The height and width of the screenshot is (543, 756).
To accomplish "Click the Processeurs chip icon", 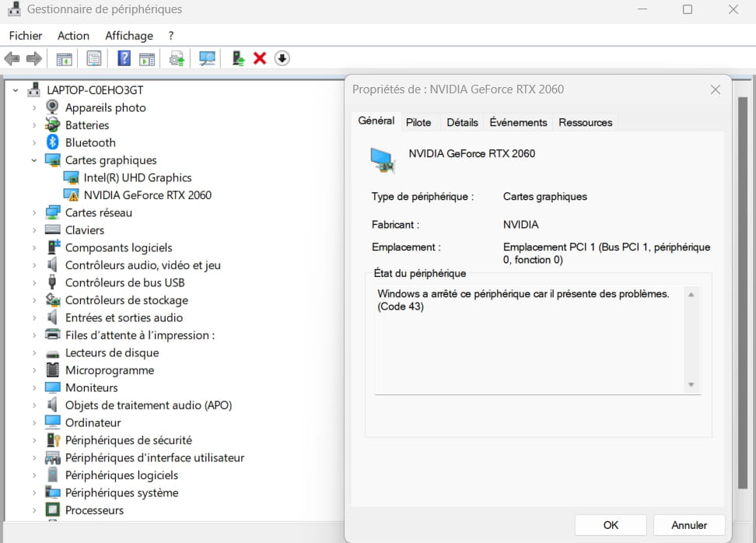I will point(52,510).
